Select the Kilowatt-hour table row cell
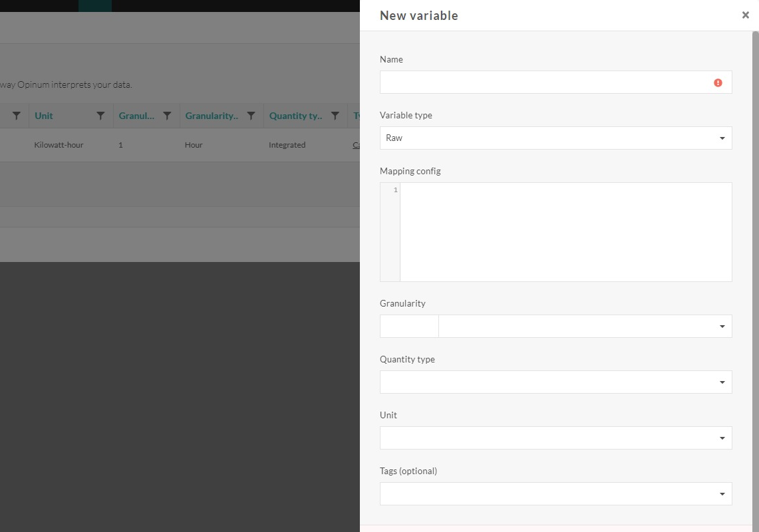The width and height of the screenshot is (759, 532). click(x=59, y=145)
